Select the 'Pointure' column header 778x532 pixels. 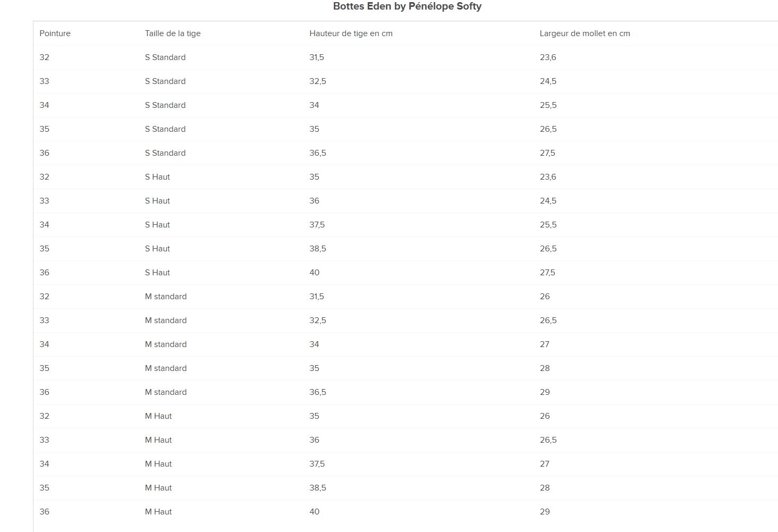pos(55,33)
